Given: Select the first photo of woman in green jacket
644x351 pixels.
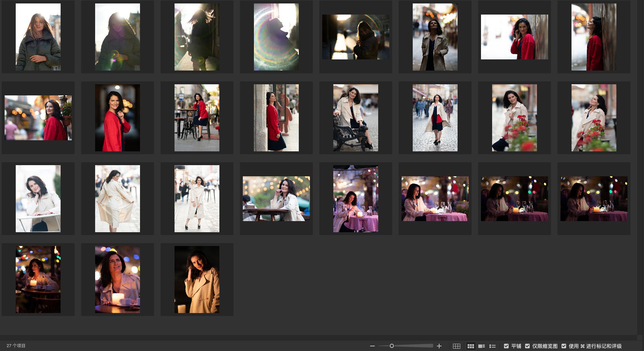Looking at the screenshot, I should click(38, 37).
